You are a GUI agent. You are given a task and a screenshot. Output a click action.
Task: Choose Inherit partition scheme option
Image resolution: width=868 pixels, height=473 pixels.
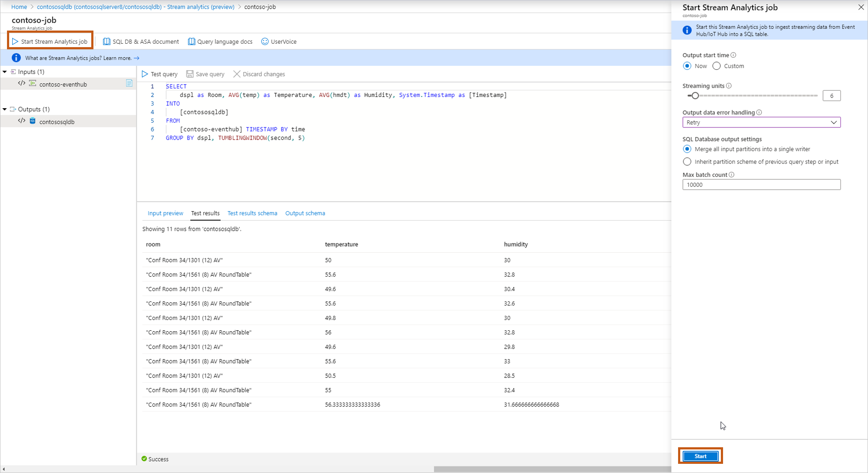click(x=687, y=162)
